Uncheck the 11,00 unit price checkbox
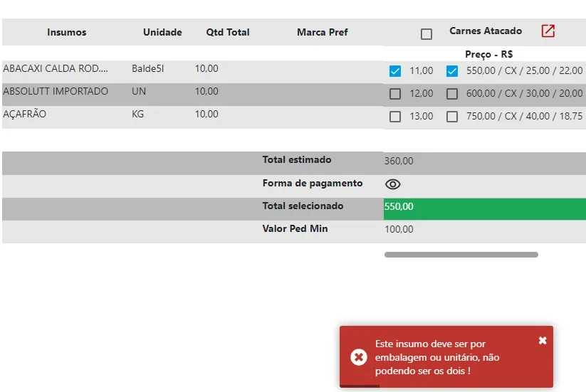 (395, 71)
